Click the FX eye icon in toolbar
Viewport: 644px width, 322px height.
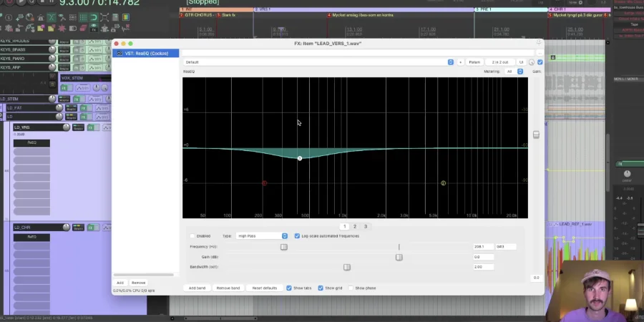click(94, 28)
